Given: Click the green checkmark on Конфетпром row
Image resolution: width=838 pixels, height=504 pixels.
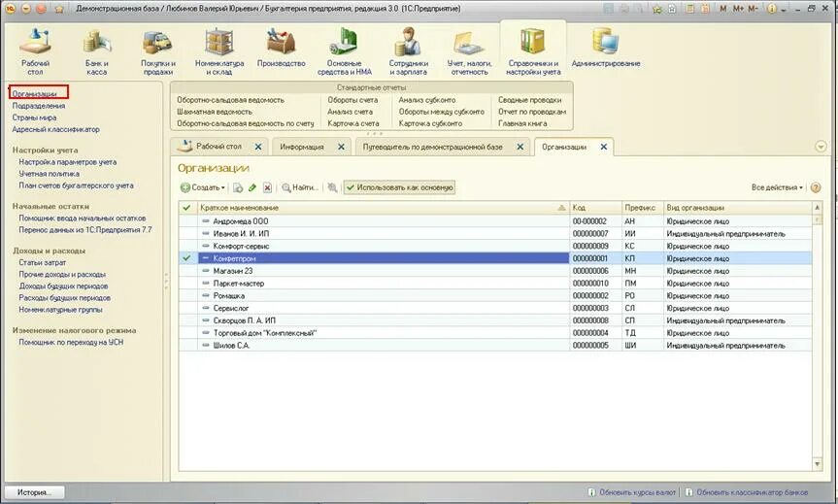Looking at the screenshot, I should pos(186,258).
